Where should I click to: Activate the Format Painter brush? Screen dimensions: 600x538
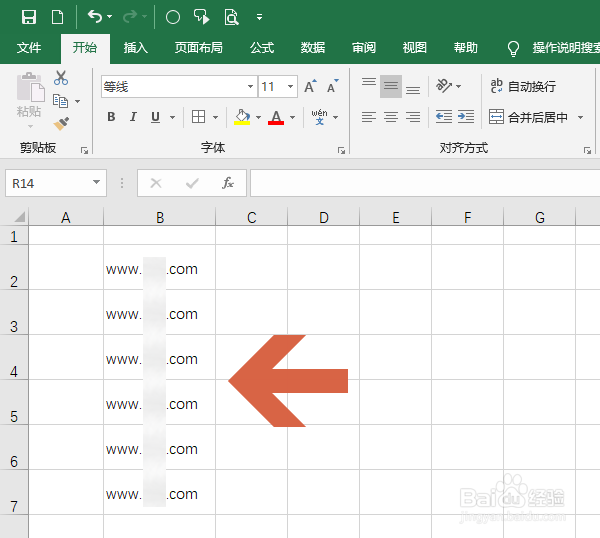61,124
